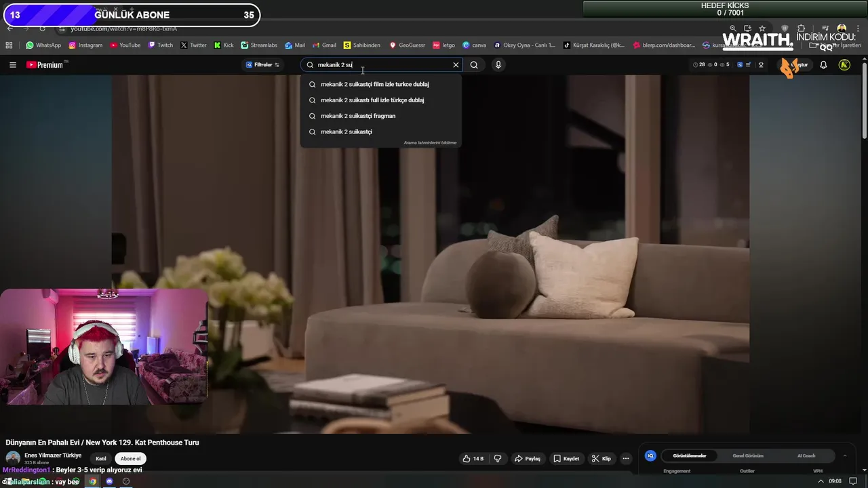Choose suggestion "mekanik 2 suikastçi film izle turkce dublaj"
This screenshot has height=488, width=868.
point(381,84)
